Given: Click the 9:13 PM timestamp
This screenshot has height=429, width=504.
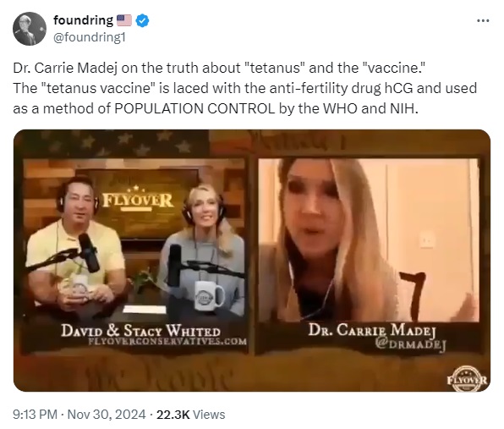Looking at the screenshot, I should click(x=35, y=415).
